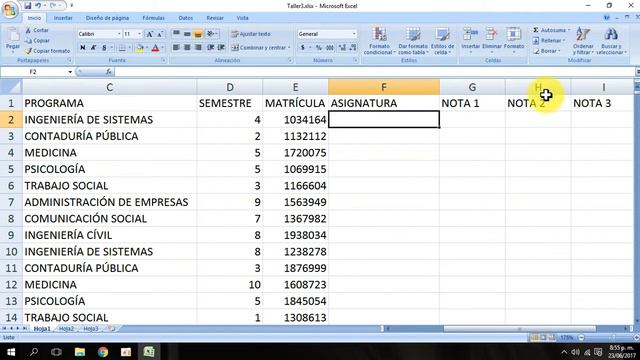Open the Vista ribbon tab
640x360 pixels.
242,18
